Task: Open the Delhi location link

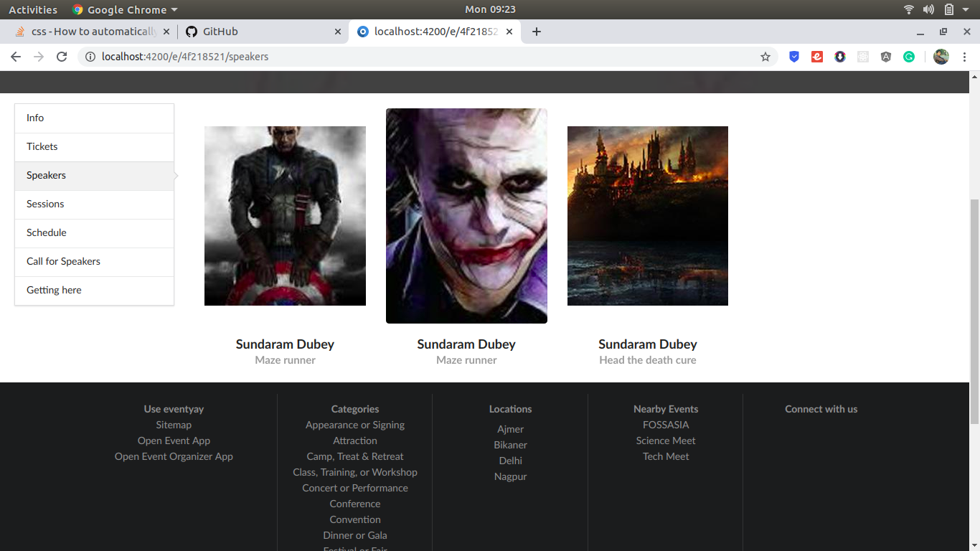Action: (510, 461)
